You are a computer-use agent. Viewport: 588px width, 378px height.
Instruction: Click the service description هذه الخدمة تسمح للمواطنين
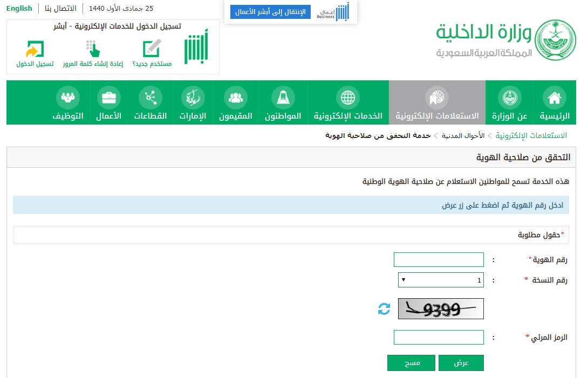(x=466, y=182)
